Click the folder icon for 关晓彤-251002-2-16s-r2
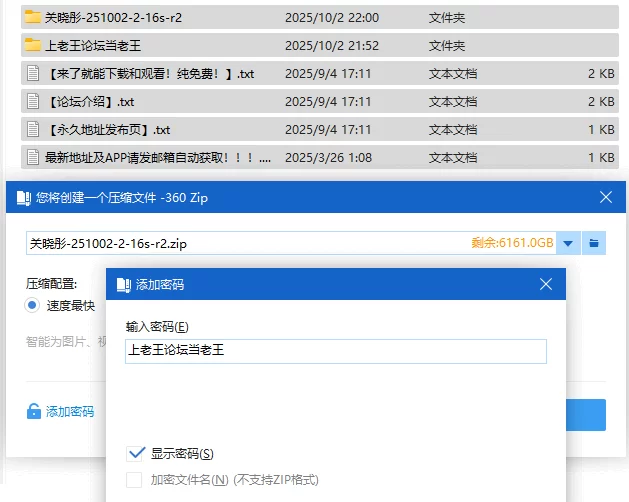 [32, 17]
